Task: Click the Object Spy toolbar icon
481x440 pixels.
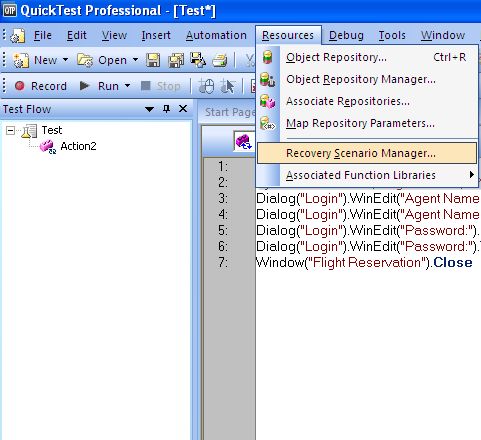Action: (206, 86)
